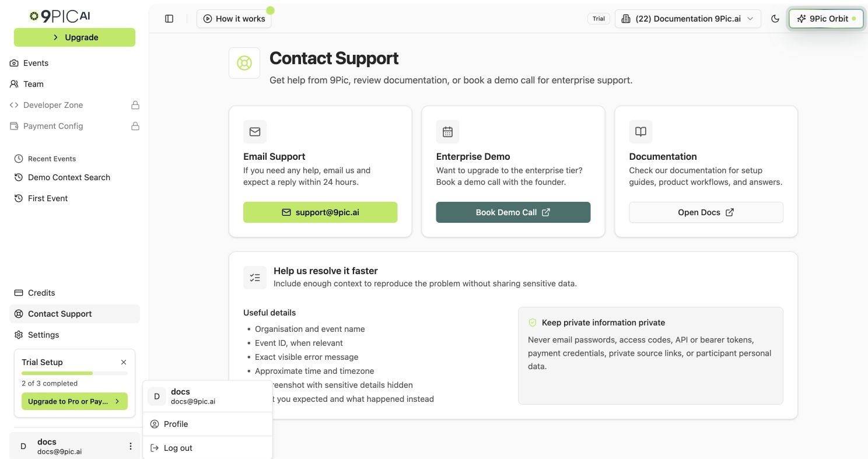868x459 pixels.
Task: Click the Book Demo Call button
Action: coord(513,212)
